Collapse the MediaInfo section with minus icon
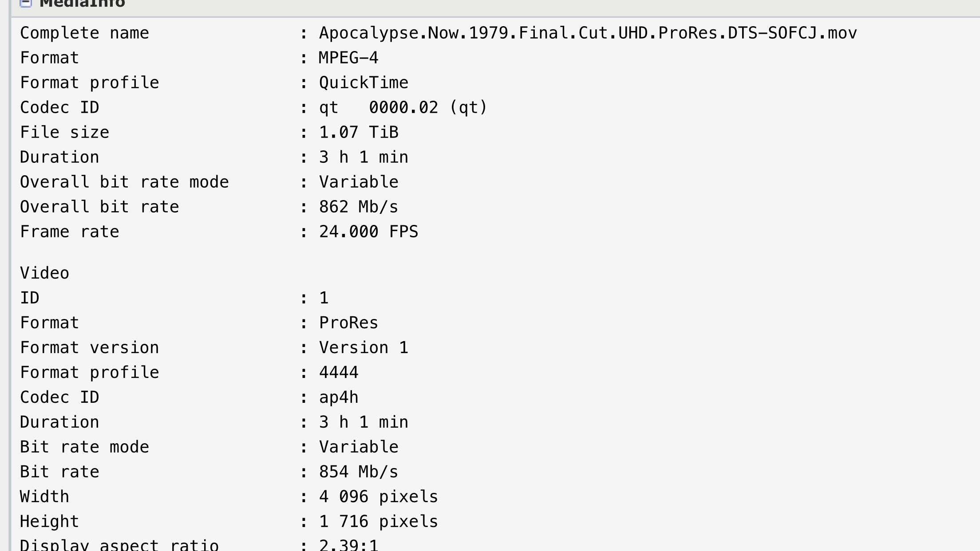Viewport: 980px width, 551px height. (26, 3)
